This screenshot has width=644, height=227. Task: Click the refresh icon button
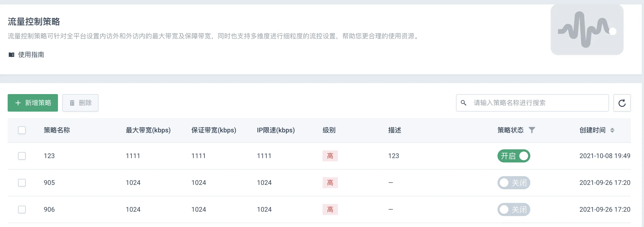click(x=622, y=103)
